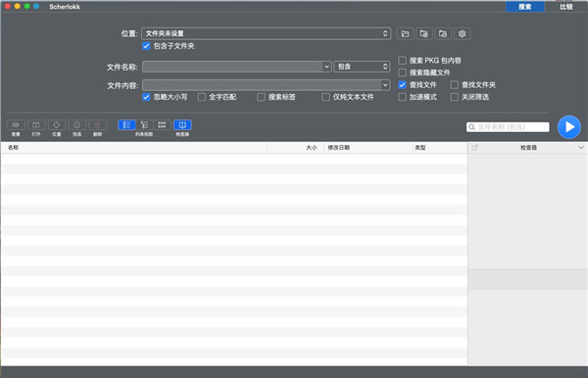
Task: Enable 关闭筛选 checkbox
Action: point(454,97)
